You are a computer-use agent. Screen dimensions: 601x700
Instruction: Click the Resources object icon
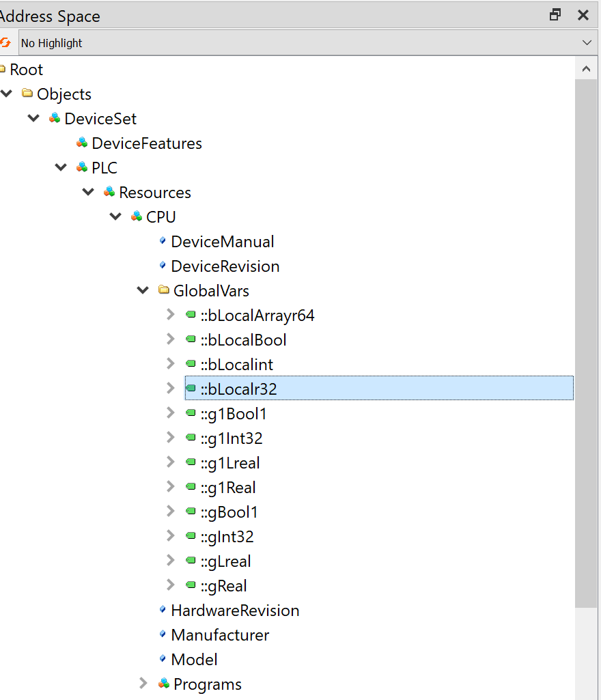pyautogui.click(x=109, y=191)
